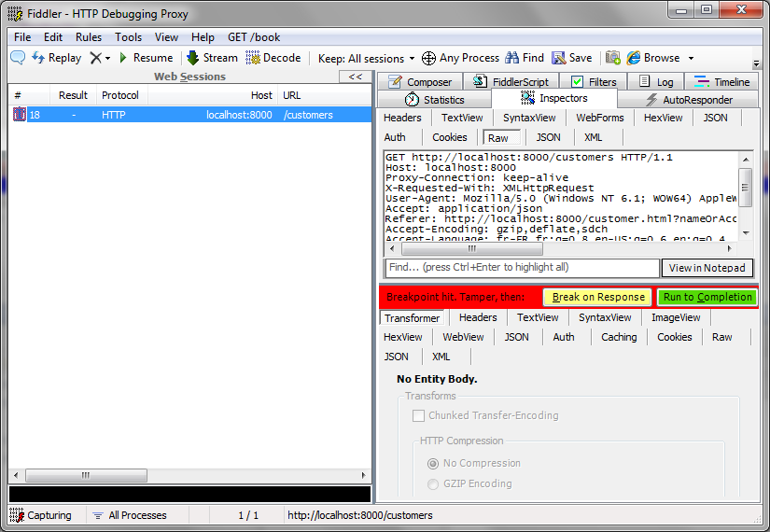Image resolution: width=770 pixels, height=532 pixels.
Task: Click the Fiddler title bar app icon
Action: [x=15, y=13]
